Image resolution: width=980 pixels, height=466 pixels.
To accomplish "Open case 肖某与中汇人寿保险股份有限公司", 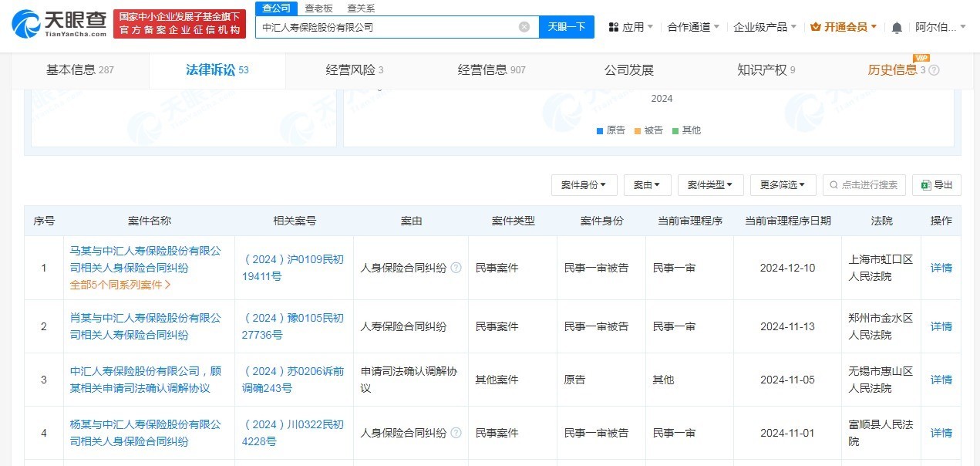I will coord(146,326).
